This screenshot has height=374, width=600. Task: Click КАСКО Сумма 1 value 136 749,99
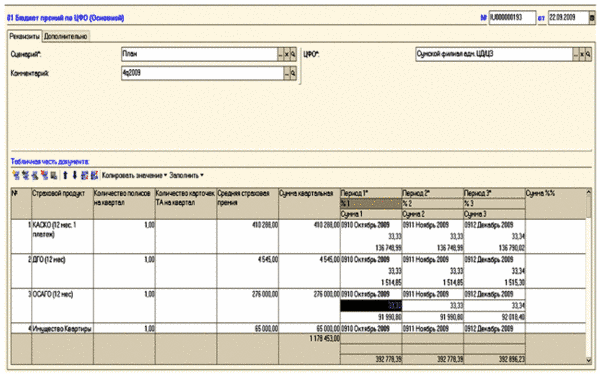coord(371,248)
